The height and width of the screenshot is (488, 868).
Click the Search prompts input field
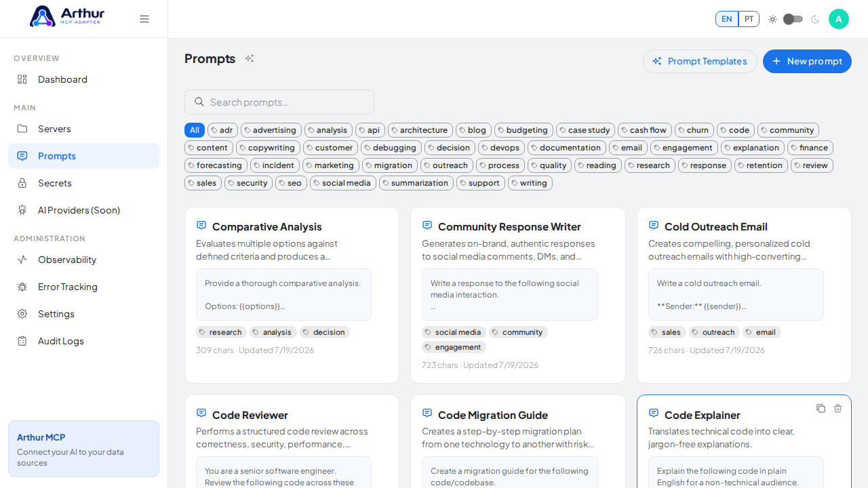(279, 102)
